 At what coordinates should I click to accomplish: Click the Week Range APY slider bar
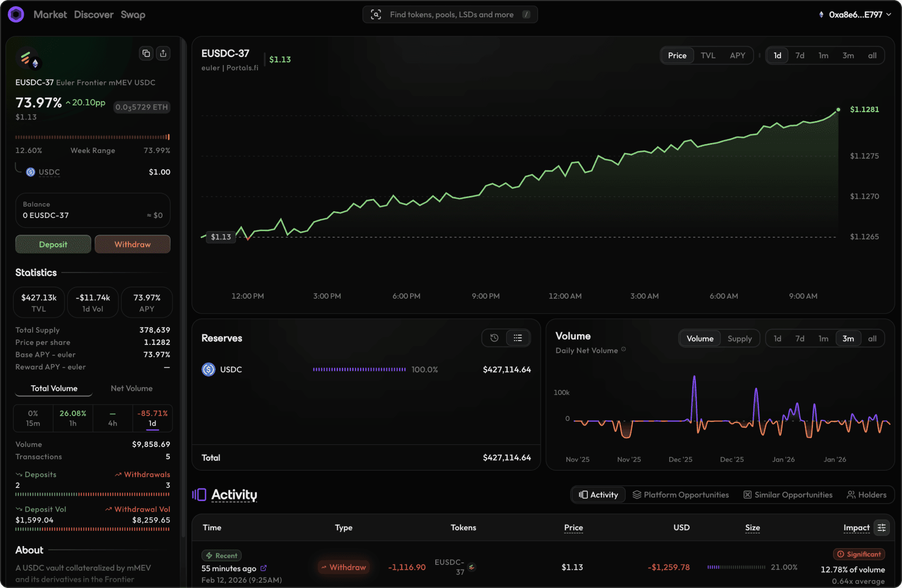92,137
